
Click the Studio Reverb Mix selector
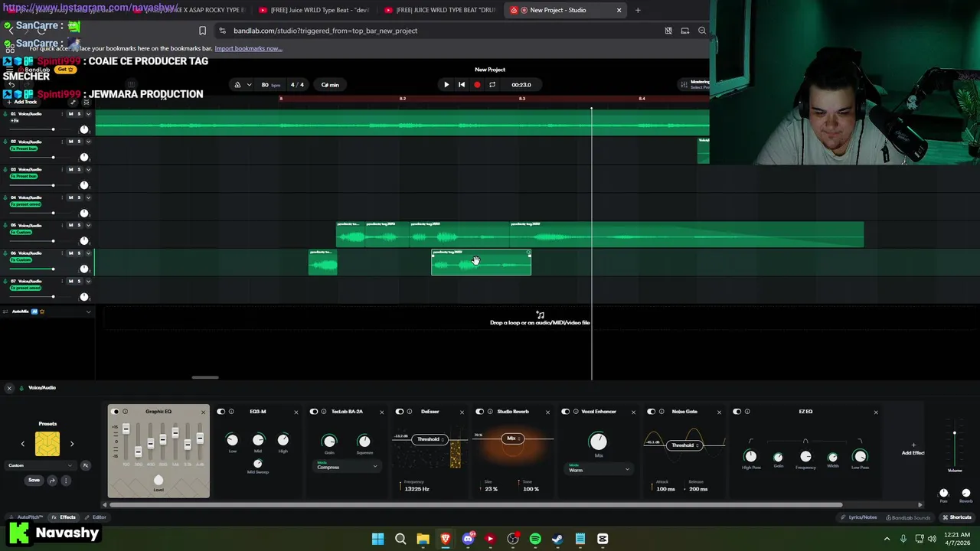point(513,439)
